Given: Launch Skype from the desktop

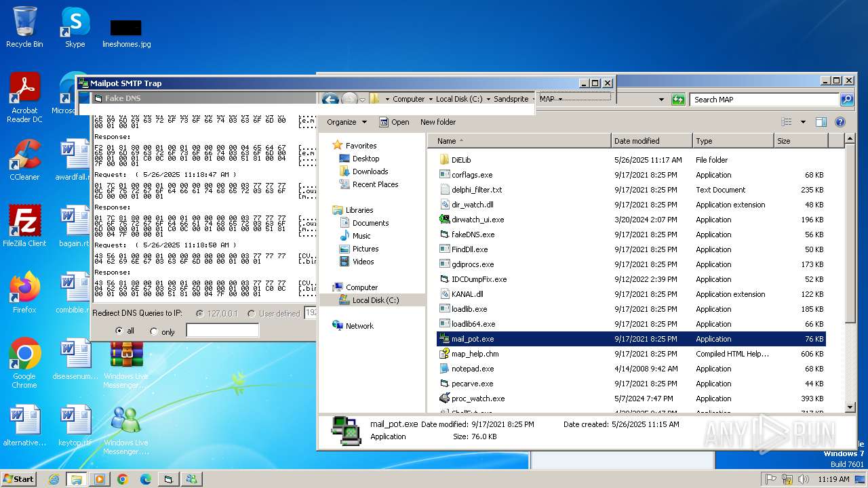Looking at the screenshot, I should click(75, 27).
